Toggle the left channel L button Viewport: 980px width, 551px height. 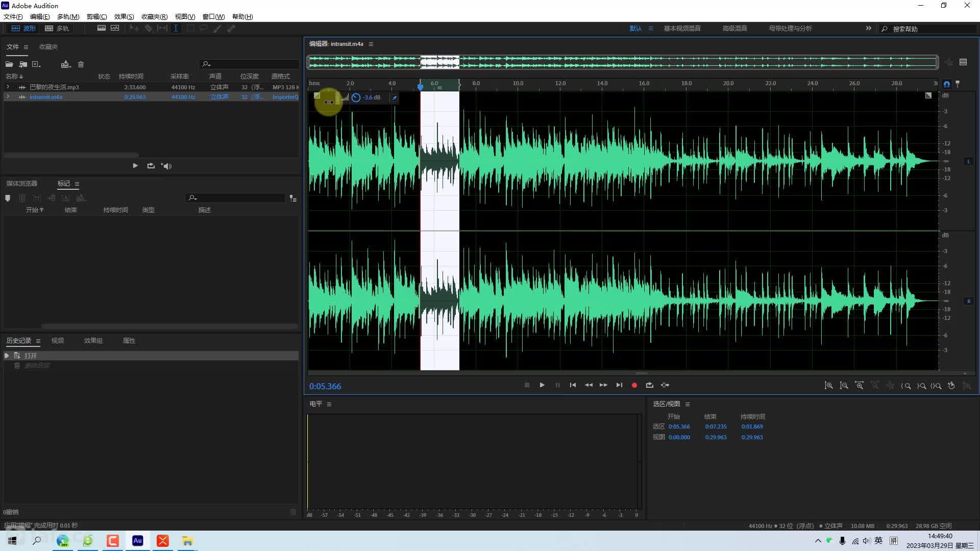click(968, 162)
